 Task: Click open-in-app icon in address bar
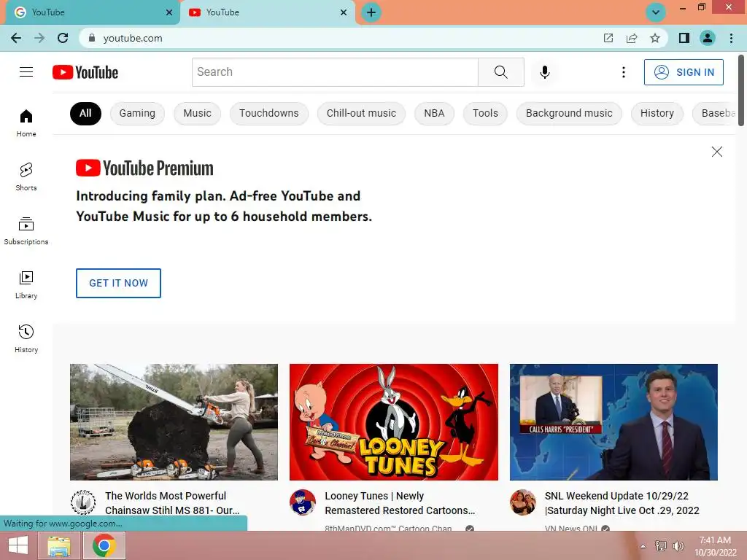point(608,38)
